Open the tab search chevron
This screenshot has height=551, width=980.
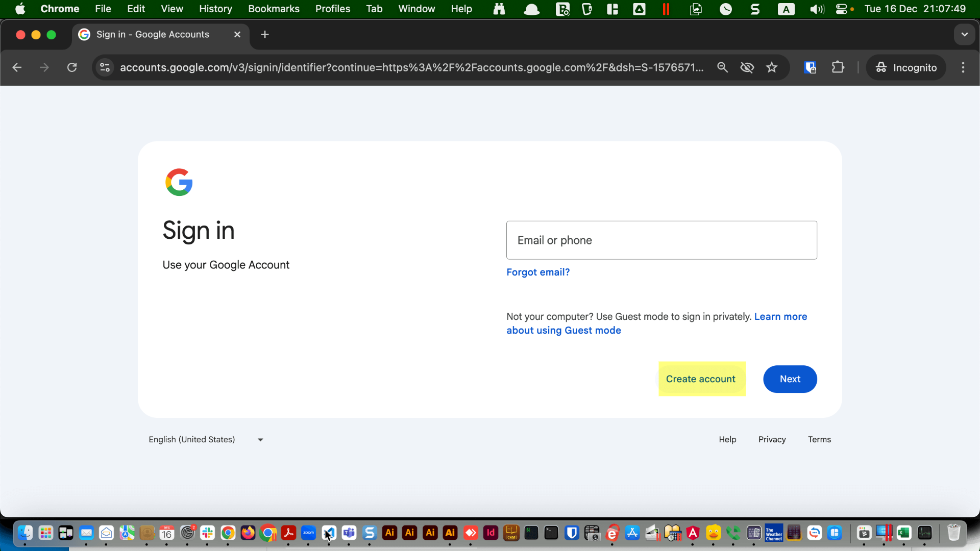964,34
